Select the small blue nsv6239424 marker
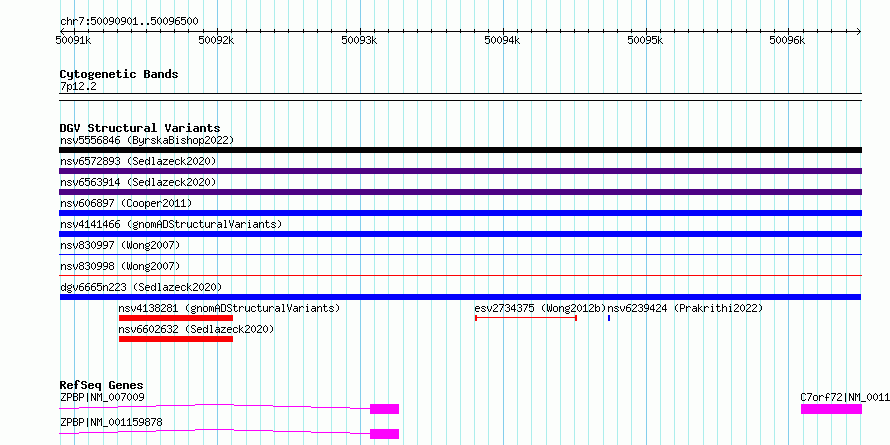The width and height of the screenshot is (890, 445). 609,318
